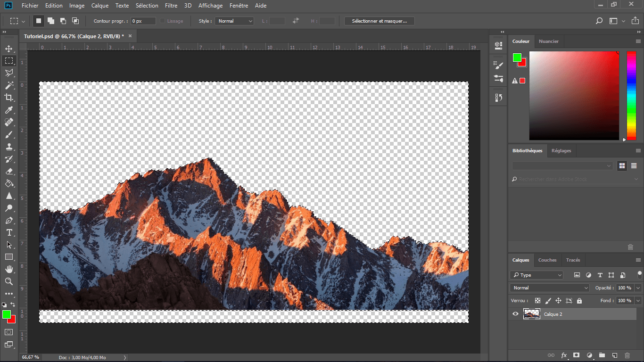Click Sélectionner et masquer button
Viewport: 644px width, 362px height.
[x=380, y=21]
